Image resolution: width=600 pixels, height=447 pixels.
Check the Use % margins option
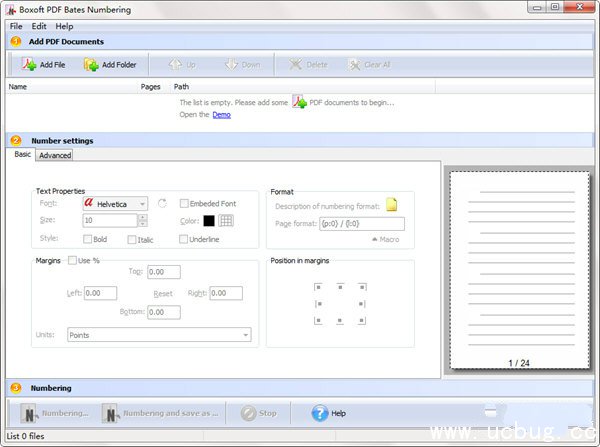pos(71,261)
